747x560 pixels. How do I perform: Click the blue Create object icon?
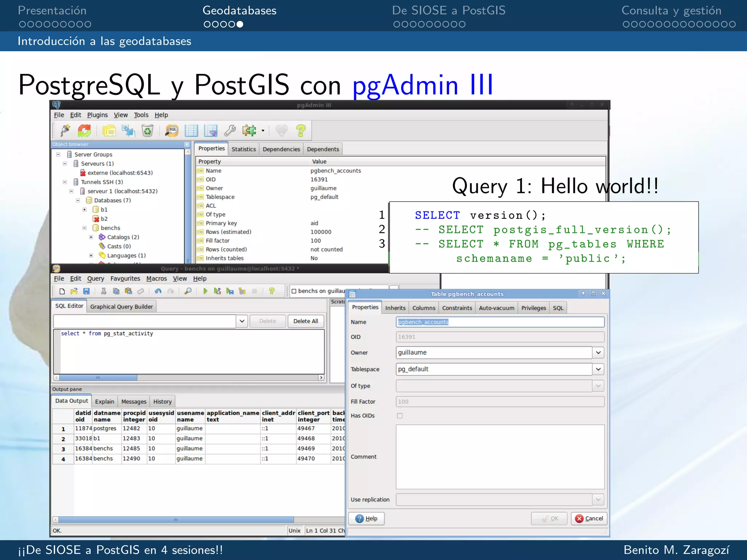click(x=128, y=130)
